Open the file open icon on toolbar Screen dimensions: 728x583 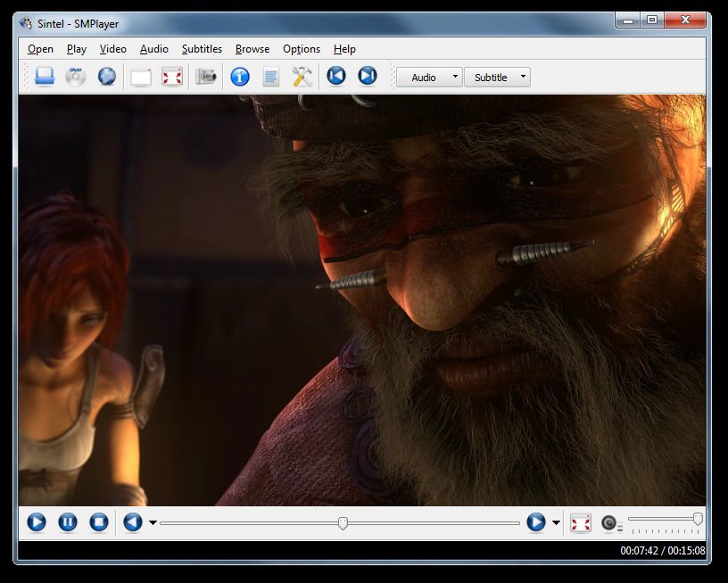[44, 77]
